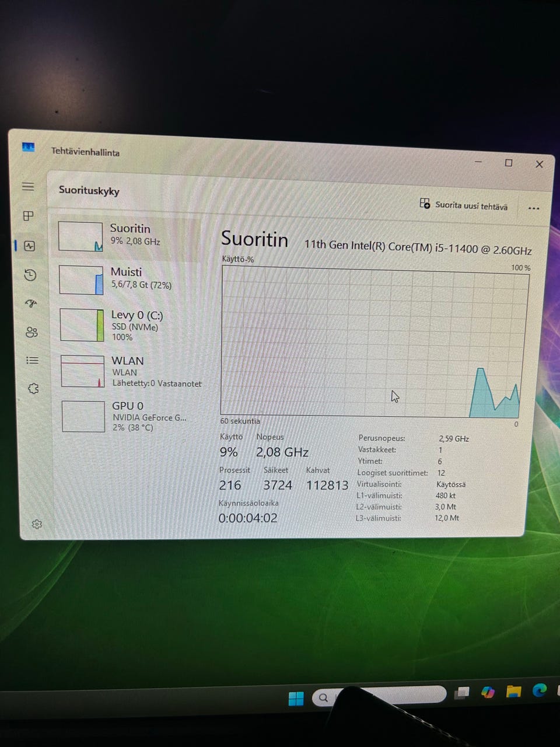Click the Levy 0 mini usage graph
Viewport: 560px width, 747px height.
(82, 325)
